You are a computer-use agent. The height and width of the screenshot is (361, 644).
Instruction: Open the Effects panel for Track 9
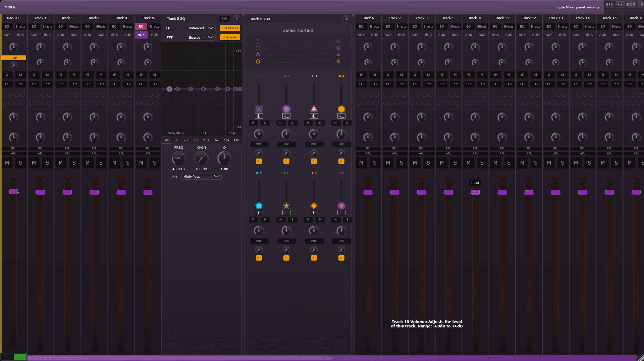(455, 26)
